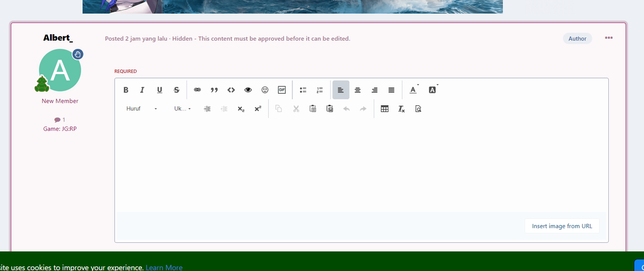Justify the text
This screenshot has height=271, width=644.
tap(391, 90)
